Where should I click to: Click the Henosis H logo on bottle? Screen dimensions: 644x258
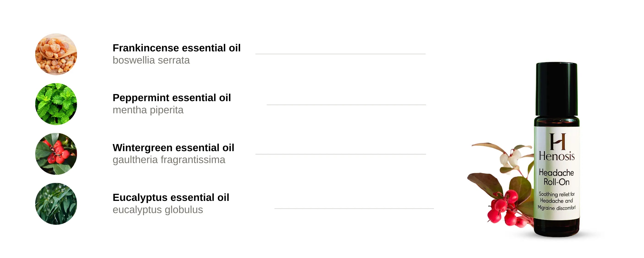tap(557, 141)
